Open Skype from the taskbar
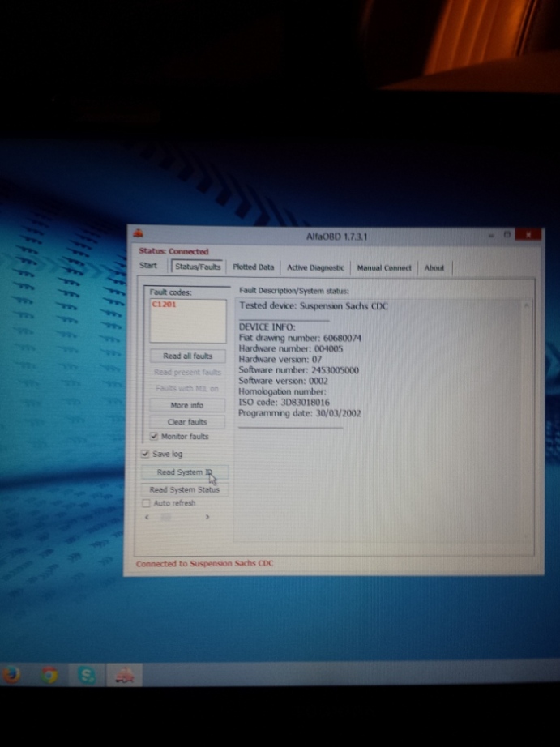The width and height of the screenshot is (560, 747). (87, 675)
